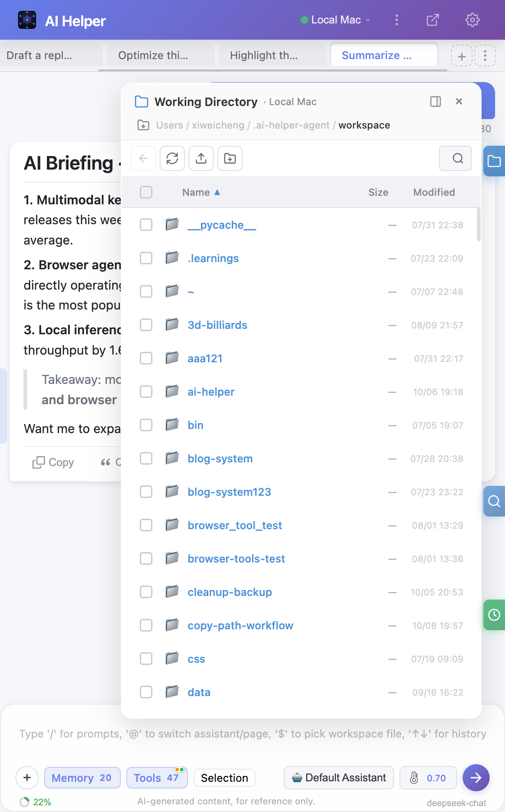Click the Working Directory folder icon
The height and width of the screenshot is (812, 505).
[x=142, y=101]
